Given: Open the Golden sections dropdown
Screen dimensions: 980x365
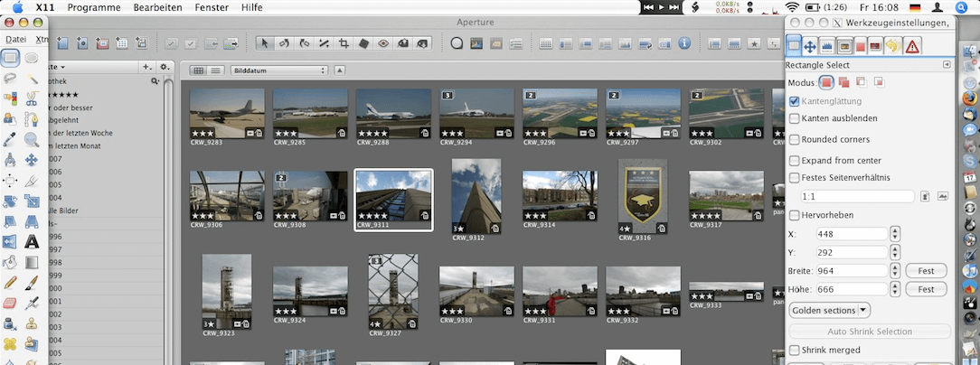Looking at the screenshot, I should (x=829, y=310).
